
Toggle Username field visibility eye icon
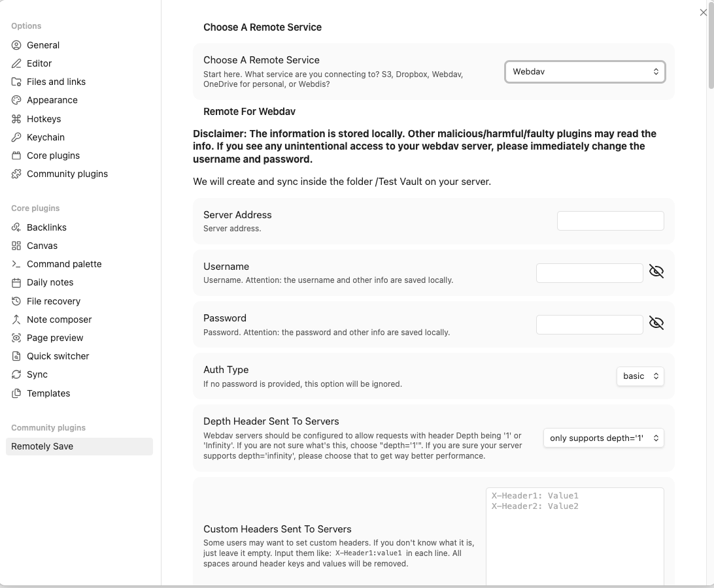pyautogui.click(x=656, y=271)
